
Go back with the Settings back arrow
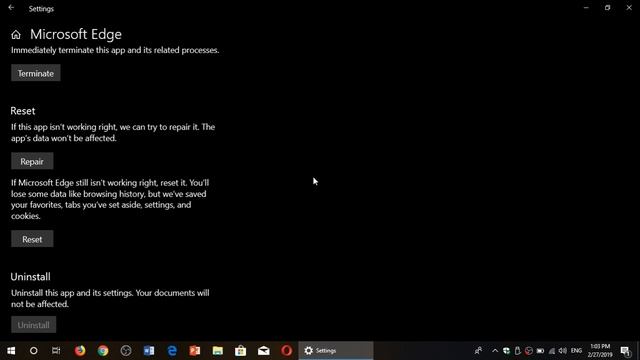(11, 8)
